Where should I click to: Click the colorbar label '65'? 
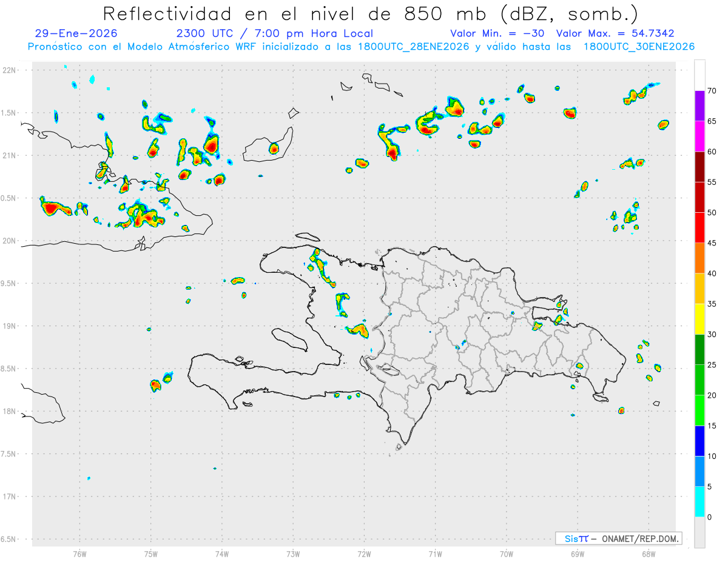point(712,121)
